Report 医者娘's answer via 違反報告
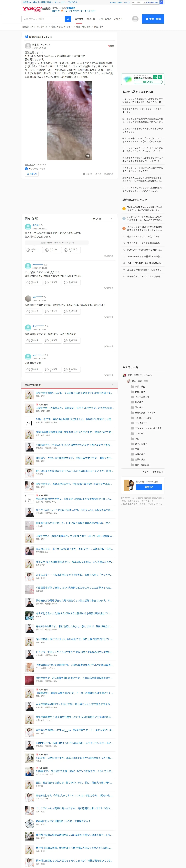 (108, 256)
